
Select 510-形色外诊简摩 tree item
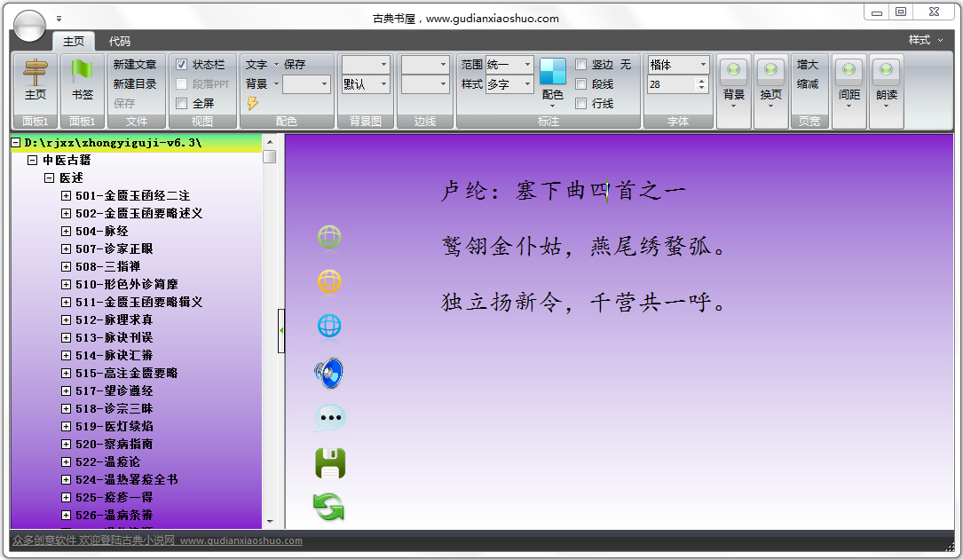coord(127,285)
